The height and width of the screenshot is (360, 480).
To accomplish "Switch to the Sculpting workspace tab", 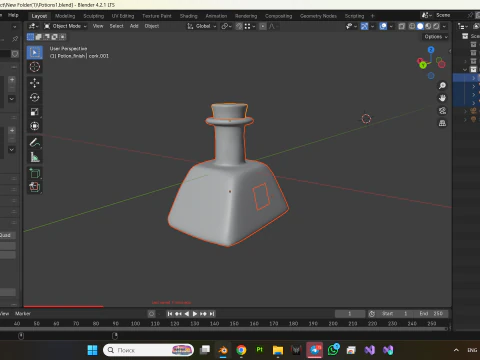I will [94, 16].
